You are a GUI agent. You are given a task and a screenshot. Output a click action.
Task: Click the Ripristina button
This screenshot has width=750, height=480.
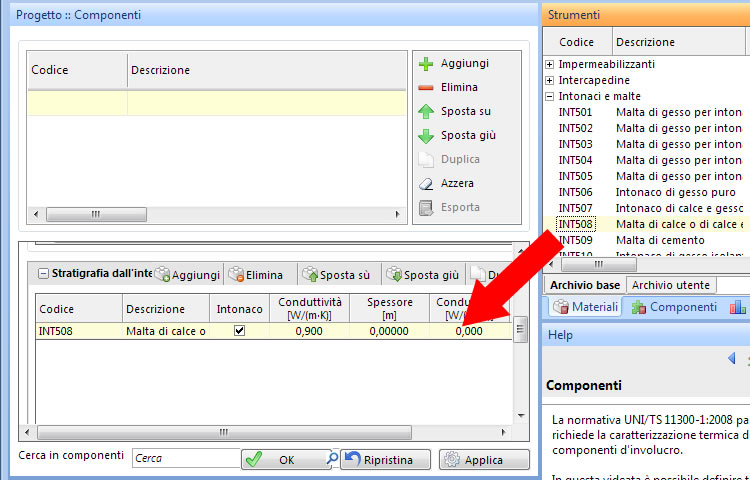385,460
